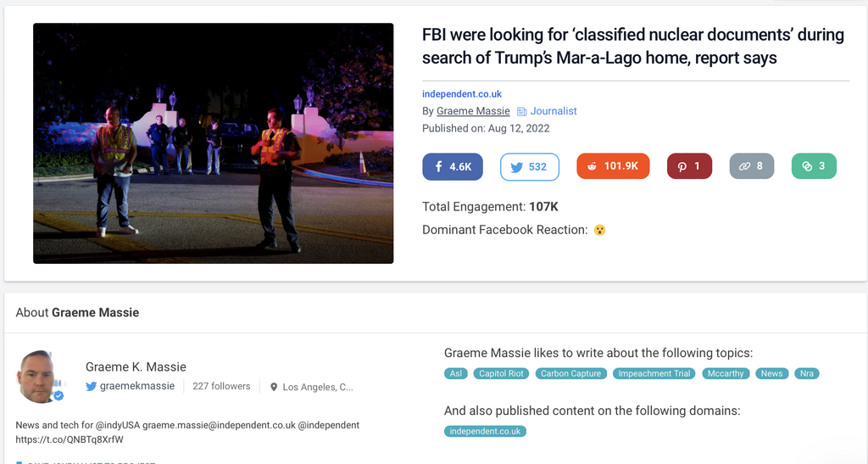Click Graeme Massie's profile avatar
868x464 pixels.
coord(38,377)
